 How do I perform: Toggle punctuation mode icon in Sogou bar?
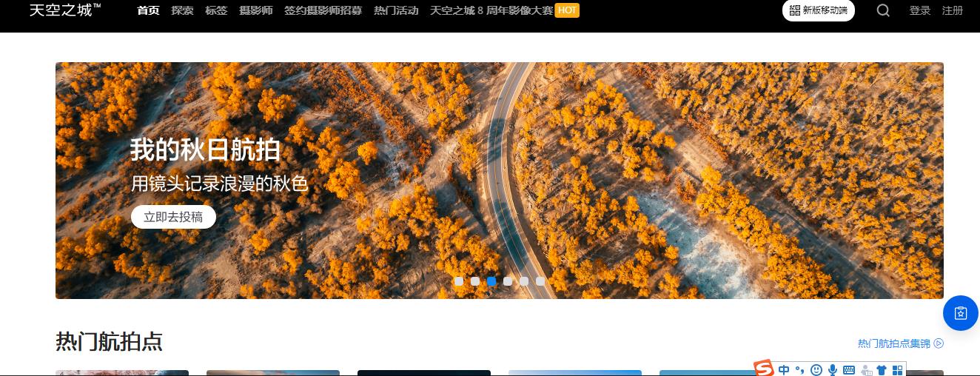(x=799, y=370)
